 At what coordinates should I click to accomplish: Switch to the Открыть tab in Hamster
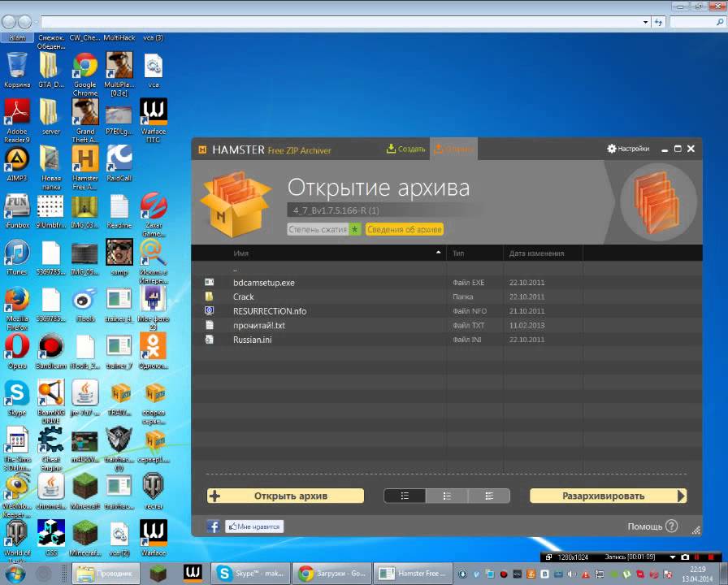(x=453, y=149)
